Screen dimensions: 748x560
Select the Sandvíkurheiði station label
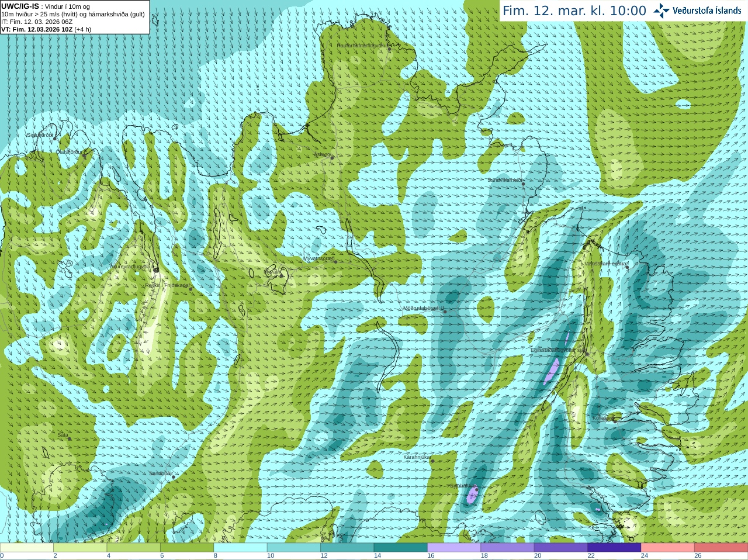point(505,180)
